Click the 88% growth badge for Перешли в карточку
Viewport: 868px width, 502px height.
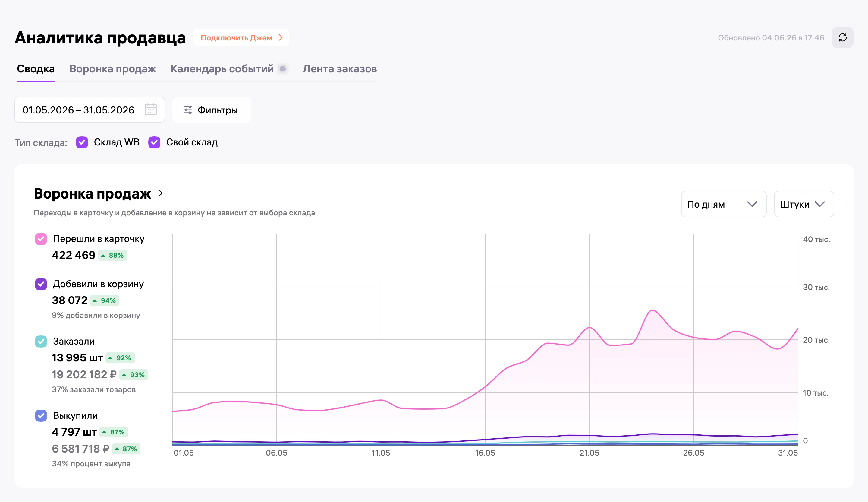click(113, 256)
